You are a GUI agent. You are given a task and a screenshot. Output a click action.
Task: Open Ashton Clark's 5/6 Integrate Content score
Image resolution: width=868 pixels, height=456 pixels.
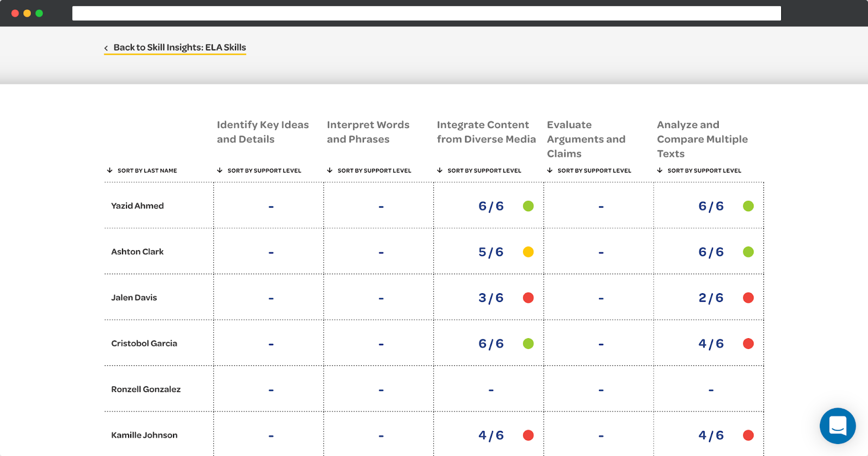click(x=491, y=252)
